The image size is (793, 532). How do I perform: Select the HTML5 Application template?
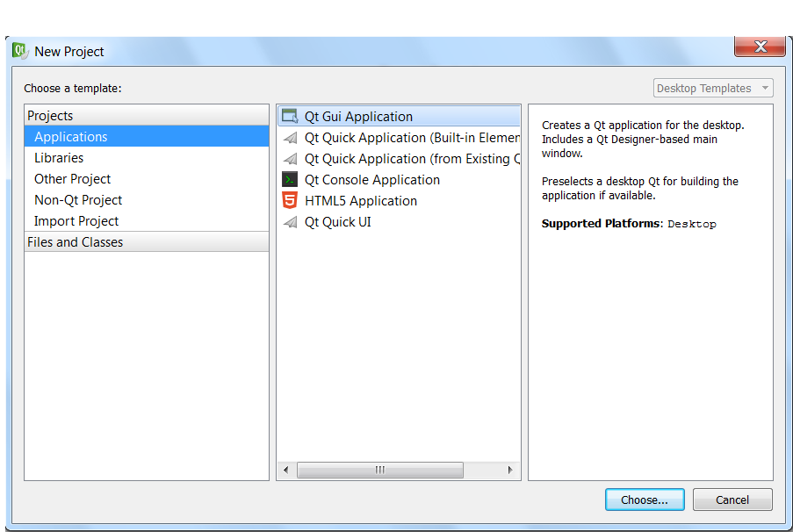pyautogui.click(x=399, y=201)
